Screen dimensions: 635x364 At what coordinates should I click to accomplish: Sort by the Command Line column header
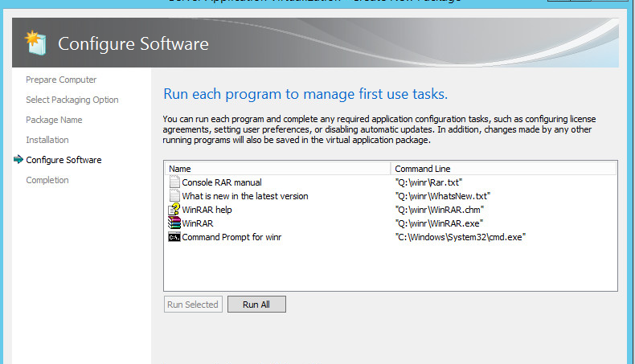pos(504,169)
